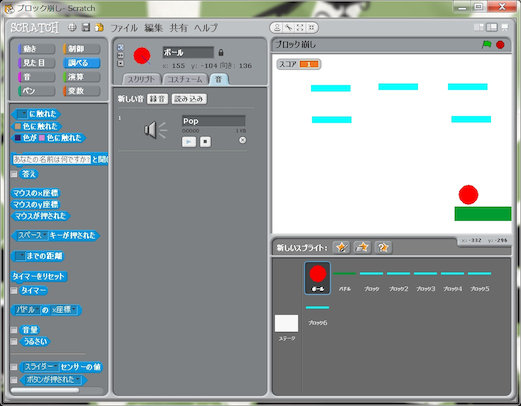This screenshot has height=406, width=521.
Task: Click the green flag to start
Action: [486, 44]
